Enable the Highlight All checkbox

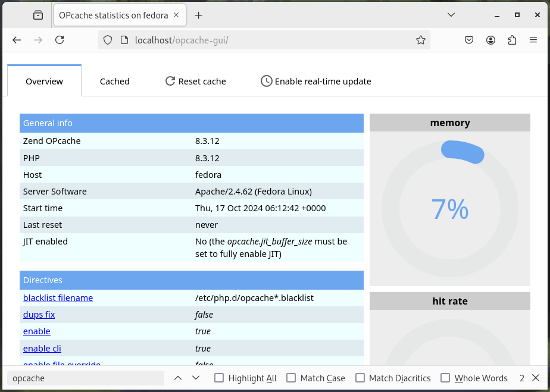tap(219, 378)
